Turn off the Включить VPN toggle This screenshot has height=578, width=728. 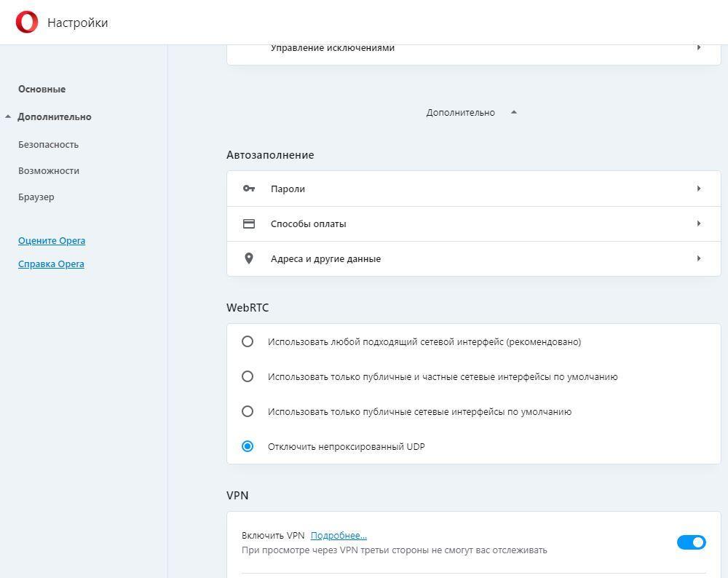[691, 542]
